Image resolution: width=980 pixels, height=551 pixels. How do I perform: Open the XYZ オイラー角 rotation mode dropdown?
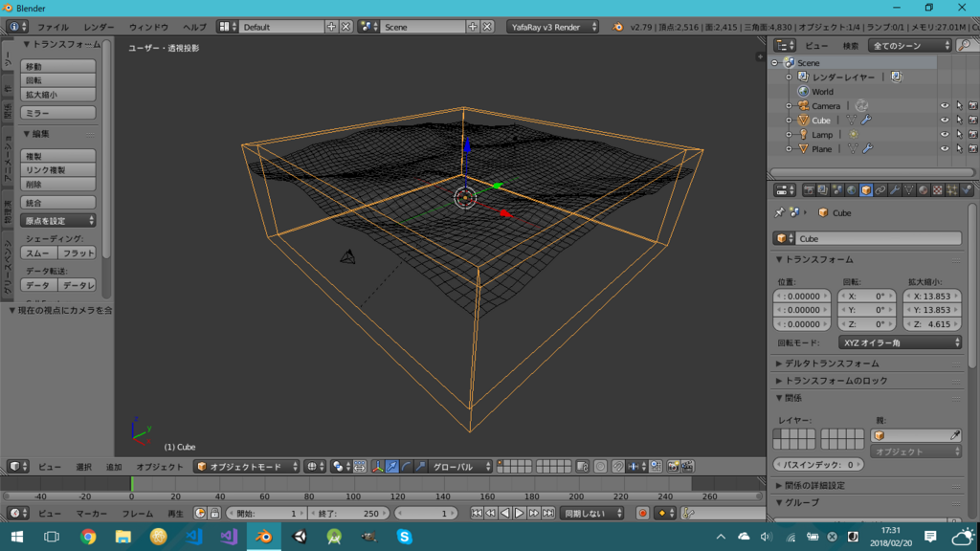click(x=900, y=343)
